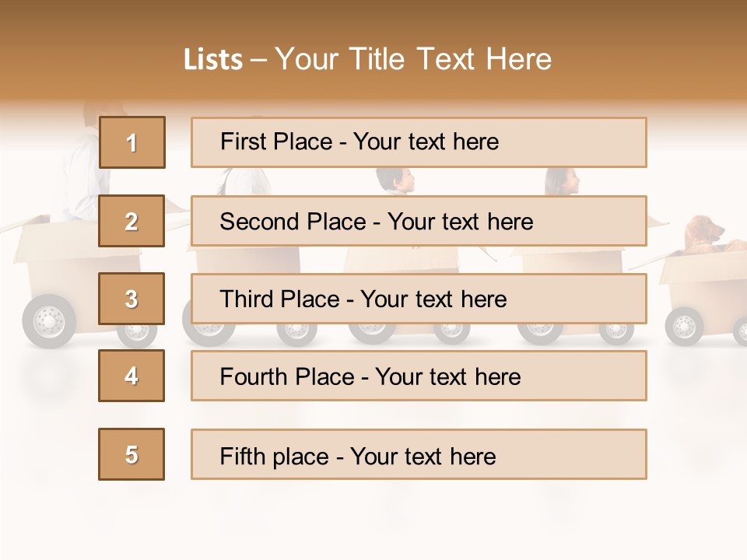The height and width of the screenshot is (560, 747).
Task: Click the wheel under the dog's box
Action: (684, 326)
